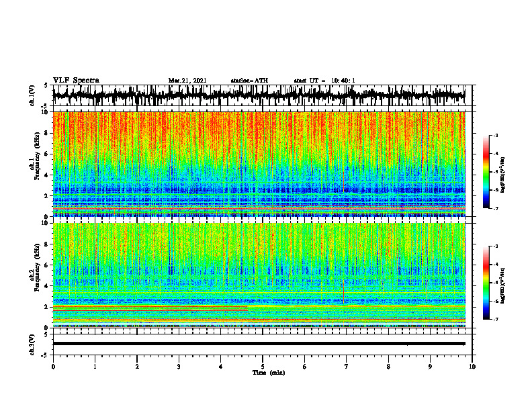
Task: Click the "8" kHz tick on ch.2 axis
Action: [x=48, y=244]
